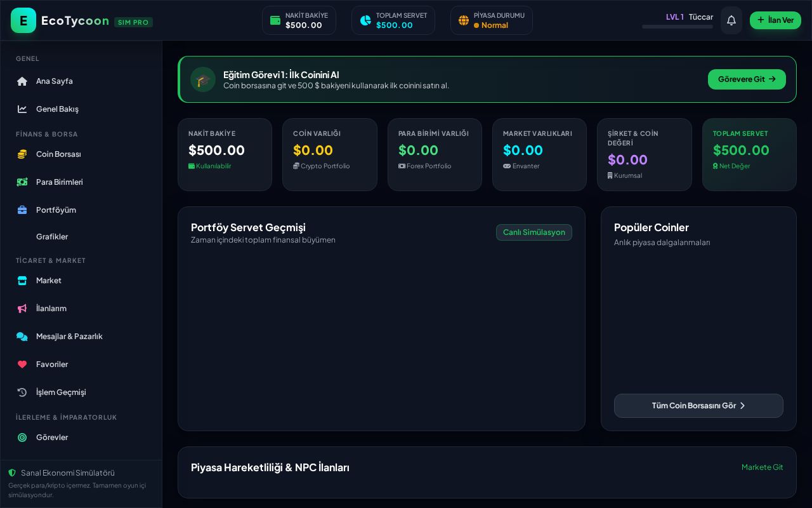Click the SIM PRO badge next to the logo
The height and width of the screenshot is (508, 812).
133,22
